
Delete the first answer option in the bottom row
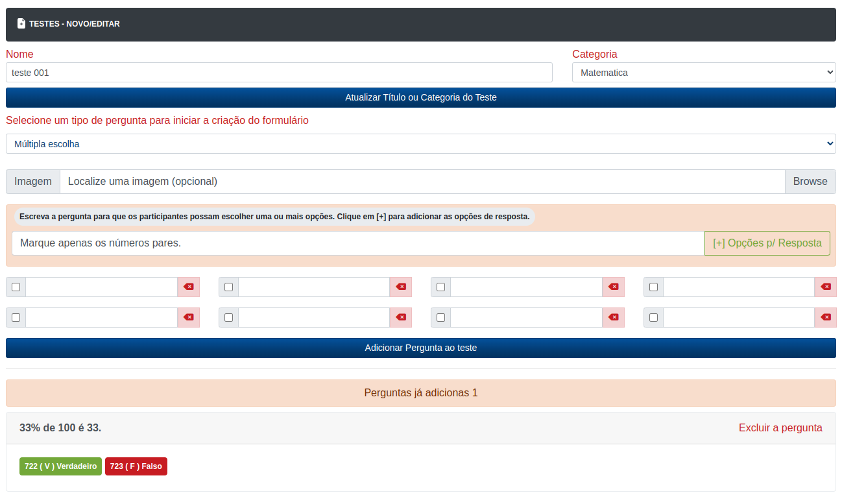(x=188, y=317)
